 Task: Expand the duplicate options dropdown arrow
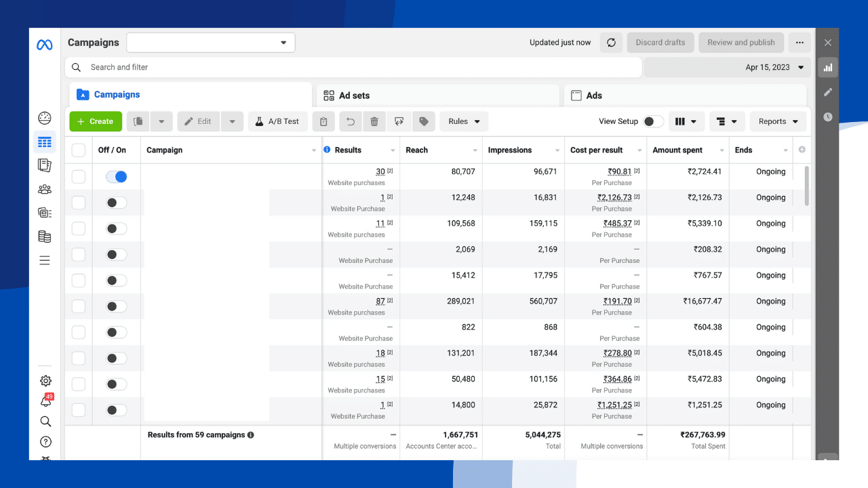(x=161, y=121)
